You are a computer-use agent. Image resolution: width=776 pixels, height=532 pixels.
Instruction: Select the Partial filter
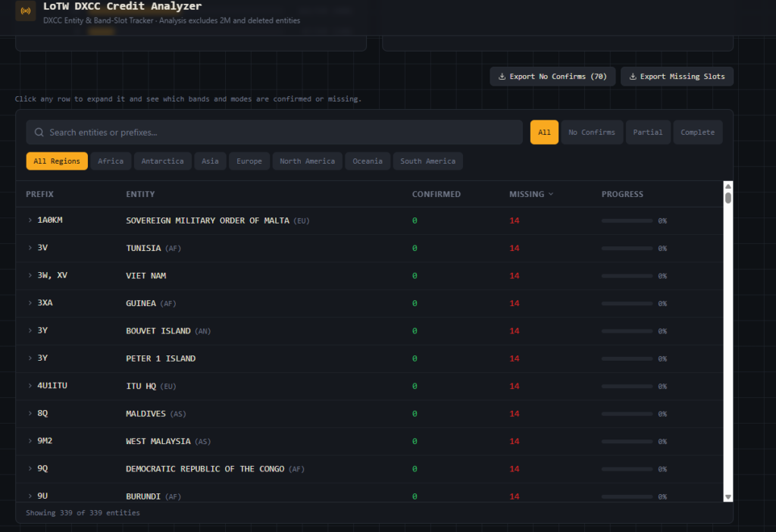coord(647,133)
